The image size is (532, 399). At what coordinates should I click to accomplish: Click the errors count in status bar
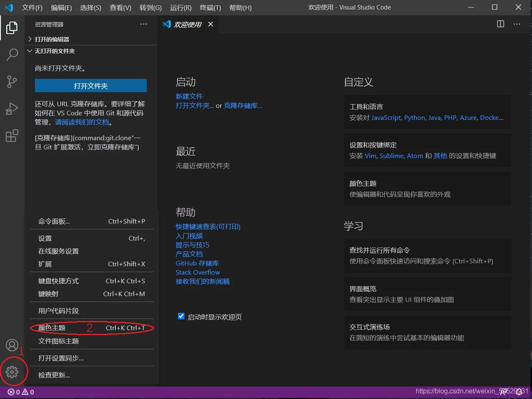point(13,392)
